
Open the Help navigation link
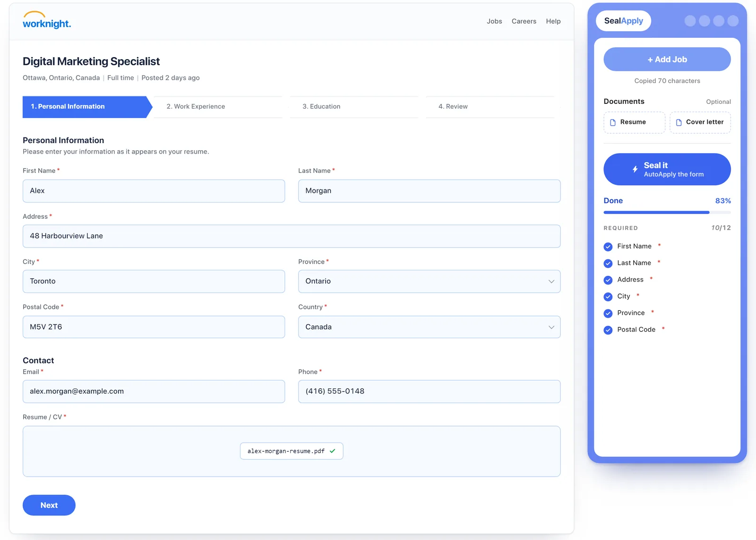(553, 21)
